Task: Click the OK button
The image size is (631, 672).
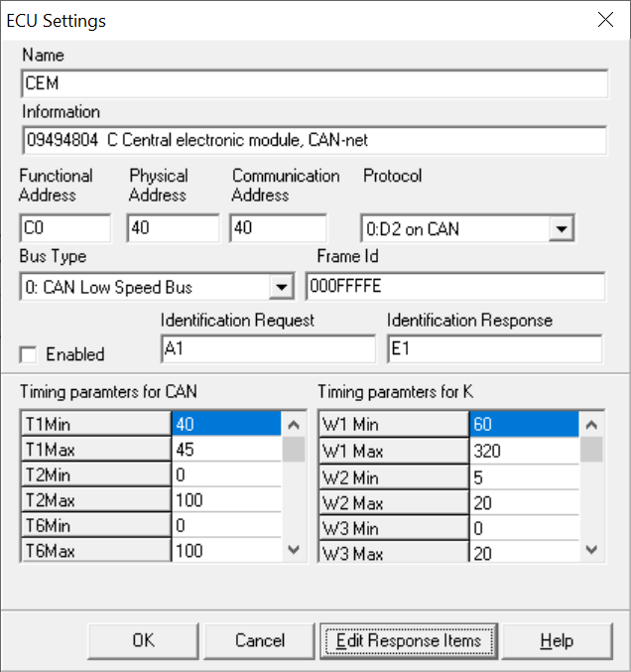Action: (x=143, y=641)
